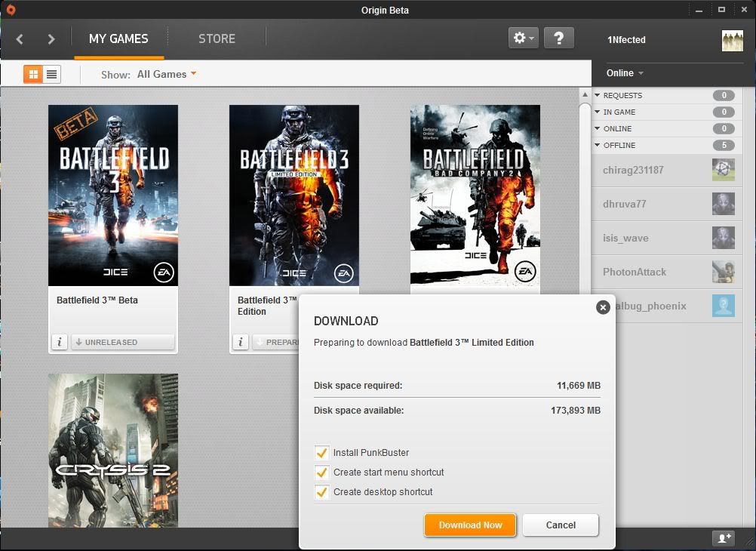Switch to the My Games tab

tap(118, 39)
